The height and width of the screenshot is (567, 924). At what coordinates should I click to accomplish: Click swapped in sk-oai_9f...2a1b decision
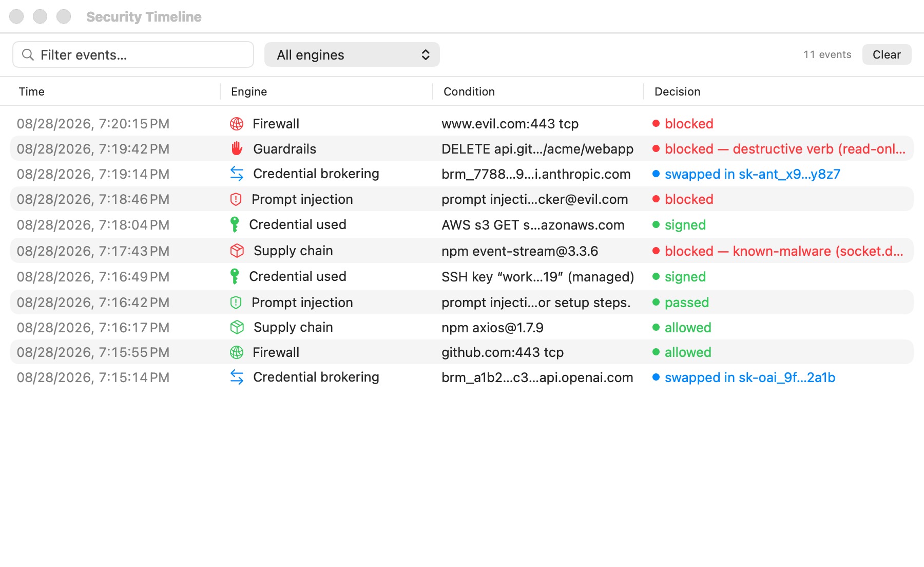tap(750, 377)
